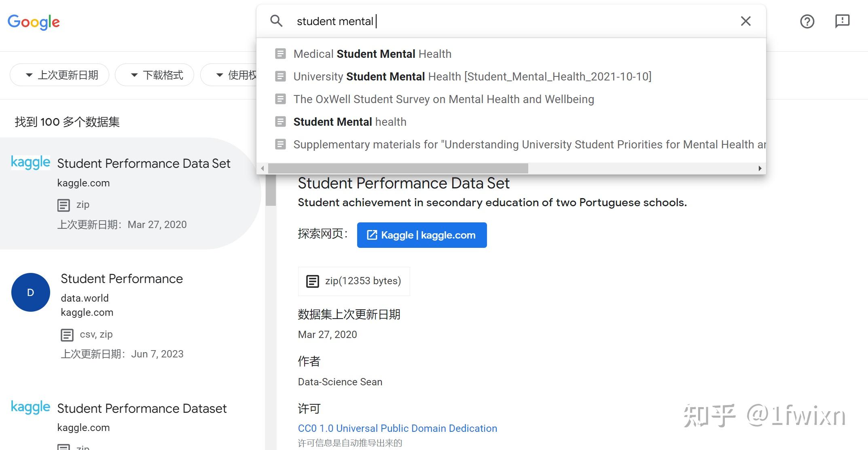
Task: Click the suggestions horizontal scrollbar thumb
Action: click(x=398, y=168)
